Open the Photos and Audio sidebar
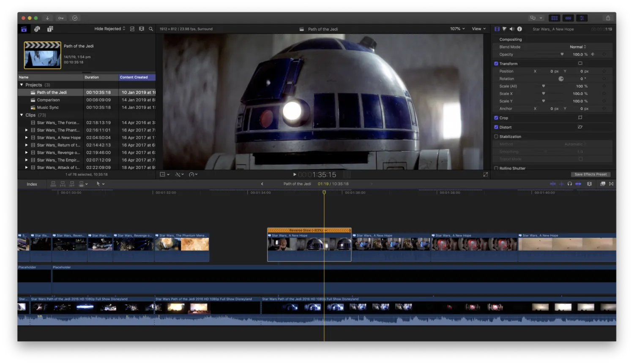The image size is (634, 364). click(37, 29)
